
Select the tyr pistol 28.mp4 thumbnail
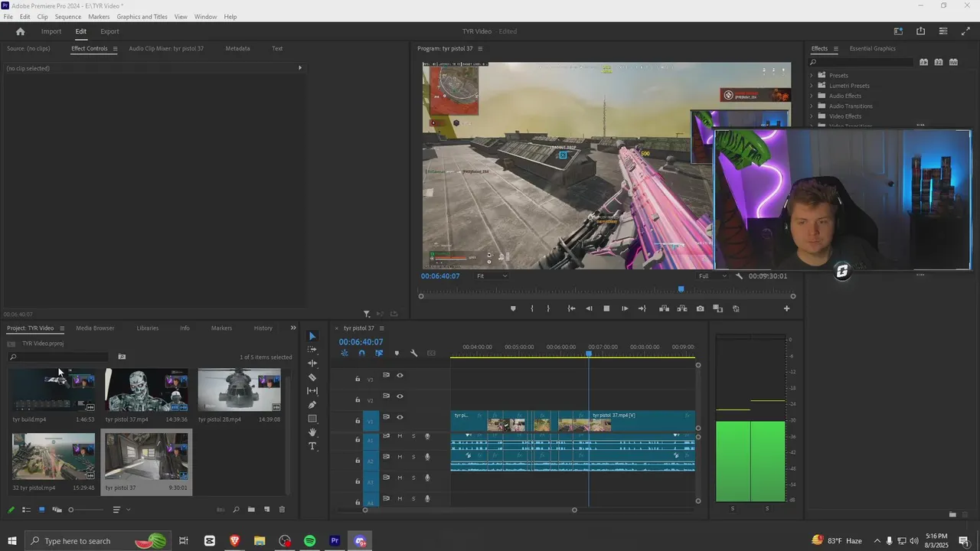[239, 390]
